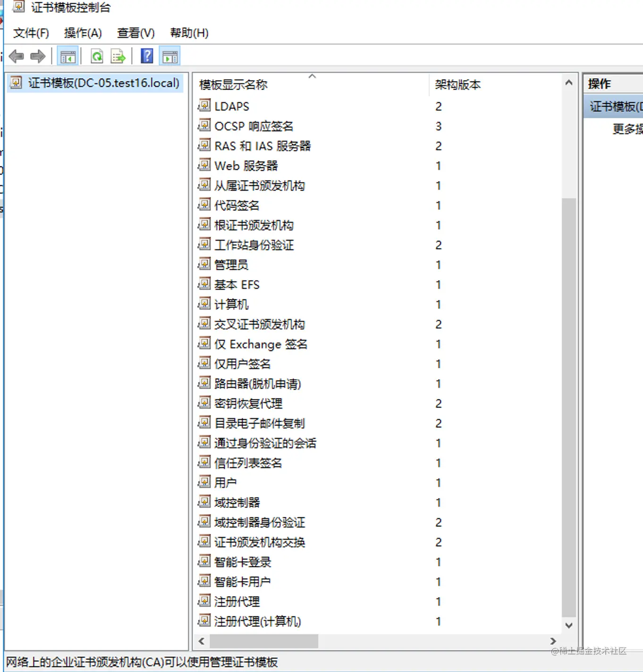Click the 信任列表签名 template icon
This screenshot has height=672, width=643.
pos(204,462)
